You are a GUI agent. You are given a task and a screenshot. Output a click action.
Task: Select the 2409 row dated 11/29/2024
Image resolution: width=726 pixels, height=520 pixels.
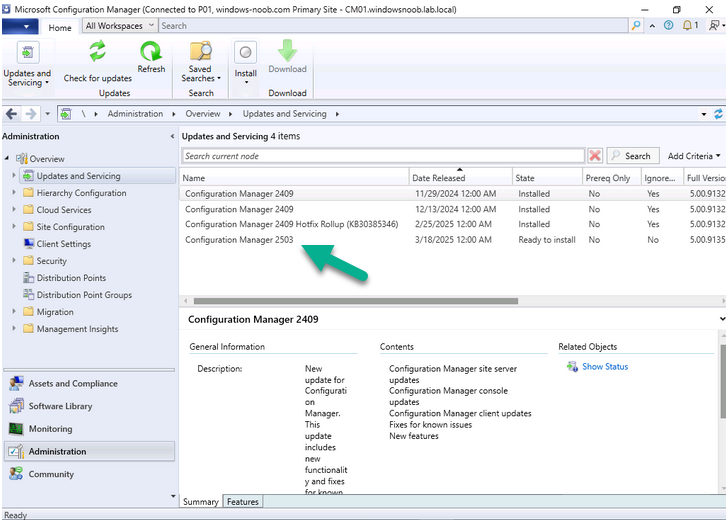coord(453,194)
